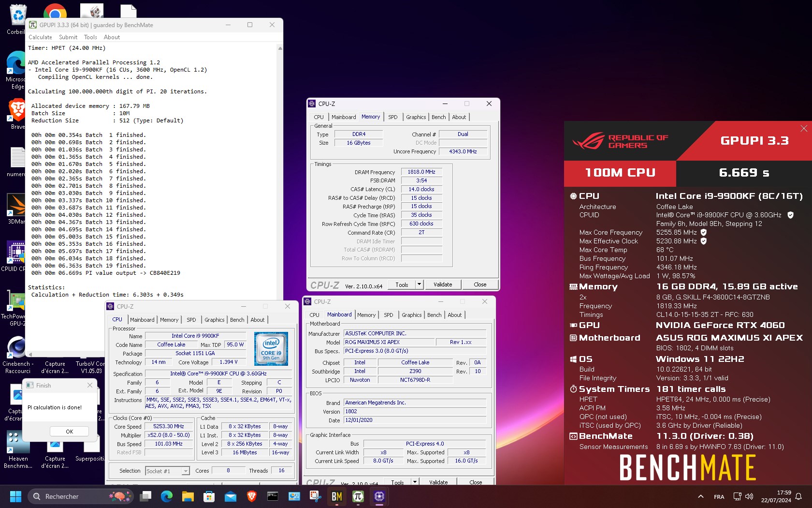Screen dimensions: 812x508
Task: Click the ROG MAXIMUS XI APEX model field
Action: (389, 342)
